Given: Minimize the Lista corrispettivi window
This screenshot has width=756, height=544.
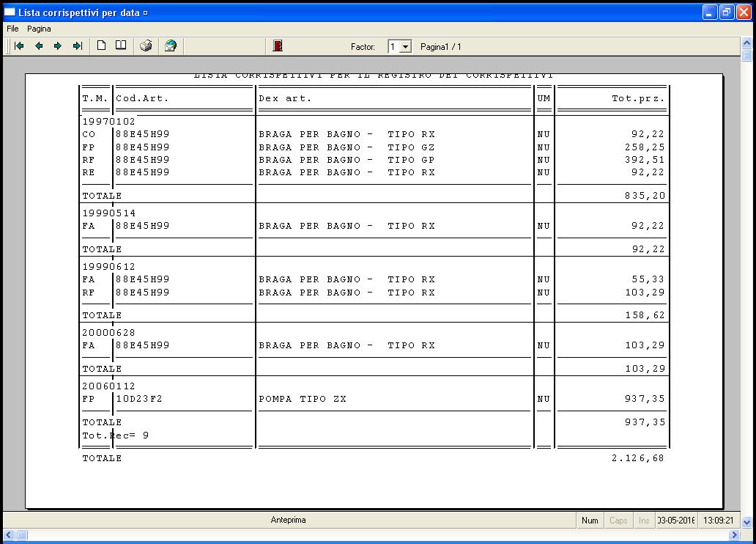Looking at the screenshot, I should pyautogui.click(x=710, y=12).
